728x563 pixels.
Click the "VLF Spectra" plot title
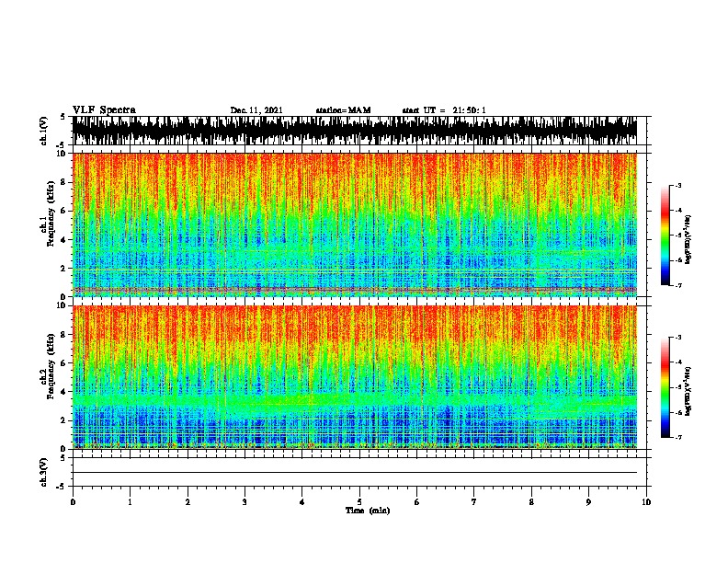click(104, 110)
